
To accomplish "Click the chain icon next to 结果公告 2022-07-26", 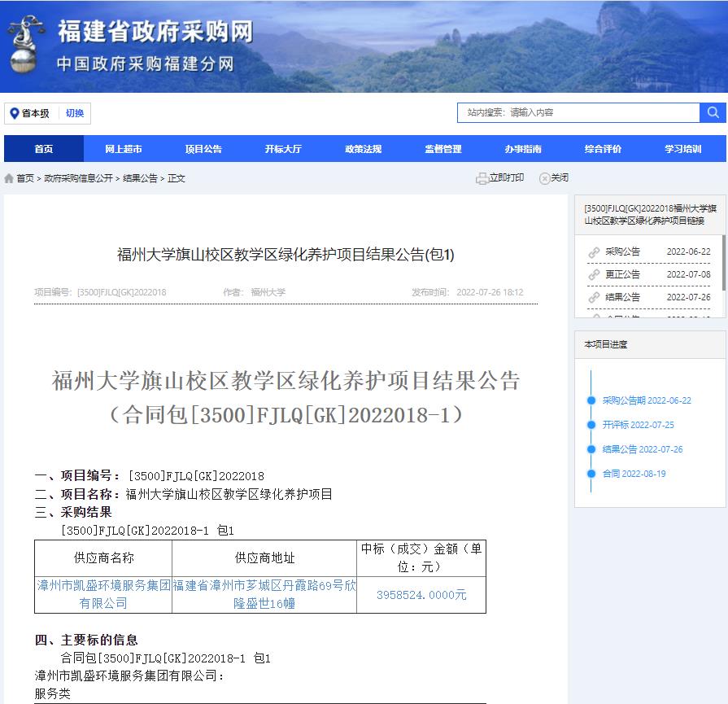I will tap(594, 297).
